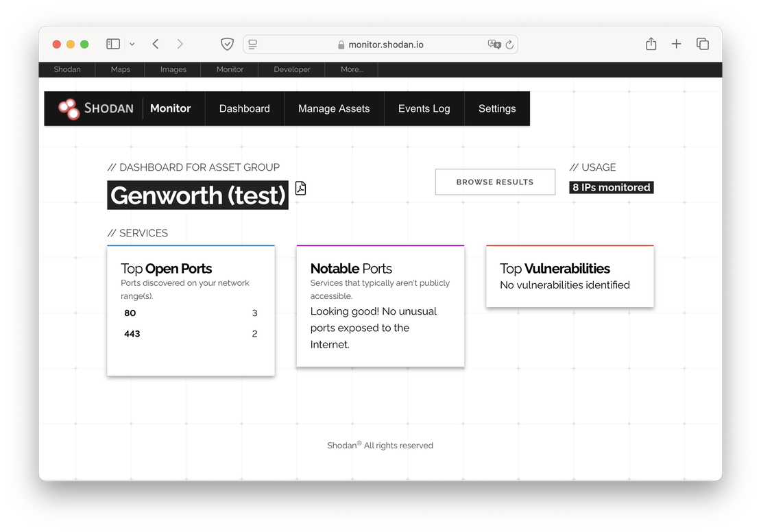Go to the Developer menu item
This screenshot has width=761, height=532.
(x=291, y=69)
